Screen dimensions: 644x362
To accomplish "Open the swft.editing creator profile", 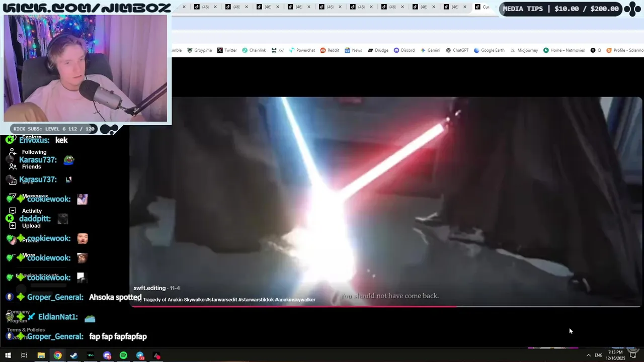I will click(x=149, y=288).
